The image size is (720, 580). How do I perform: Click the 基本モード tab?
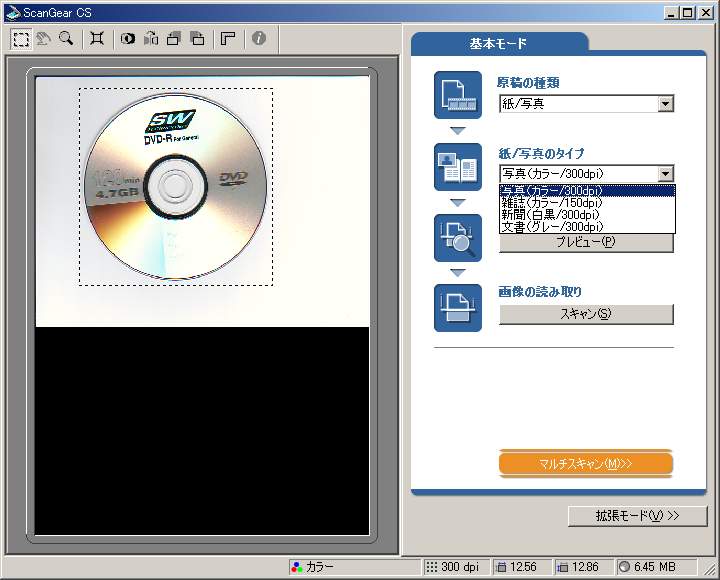click(x=499, y=44)
